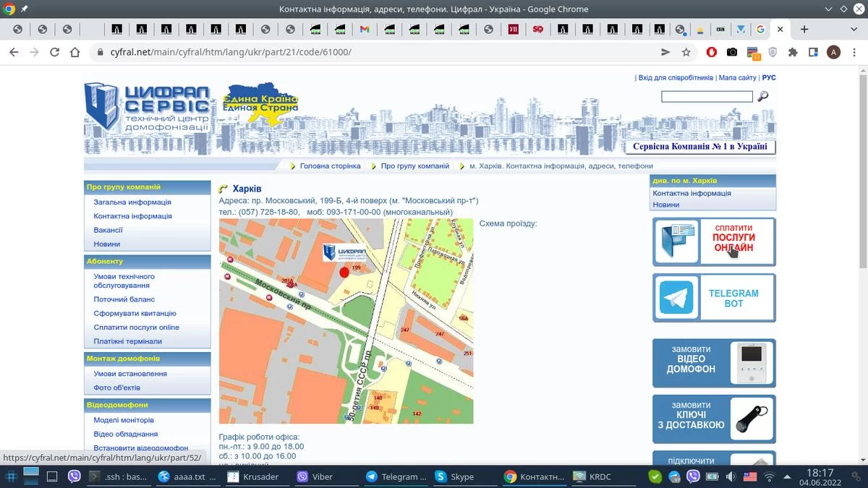Screen dimensions: 868x488
Task: Switch to Krusader in the taskbar
Action: (253, 476)
